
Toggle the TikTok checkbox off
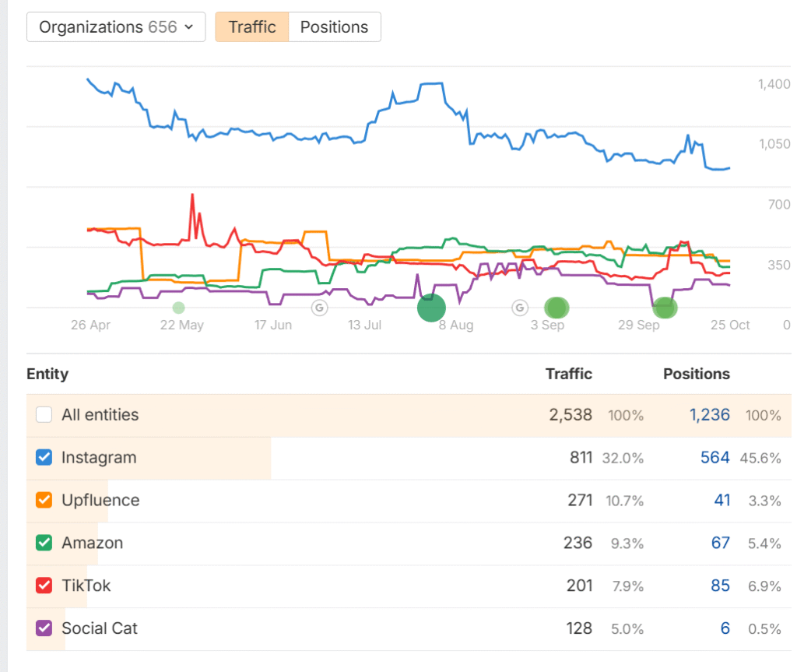pyautogui.click(x=44, y=586)
